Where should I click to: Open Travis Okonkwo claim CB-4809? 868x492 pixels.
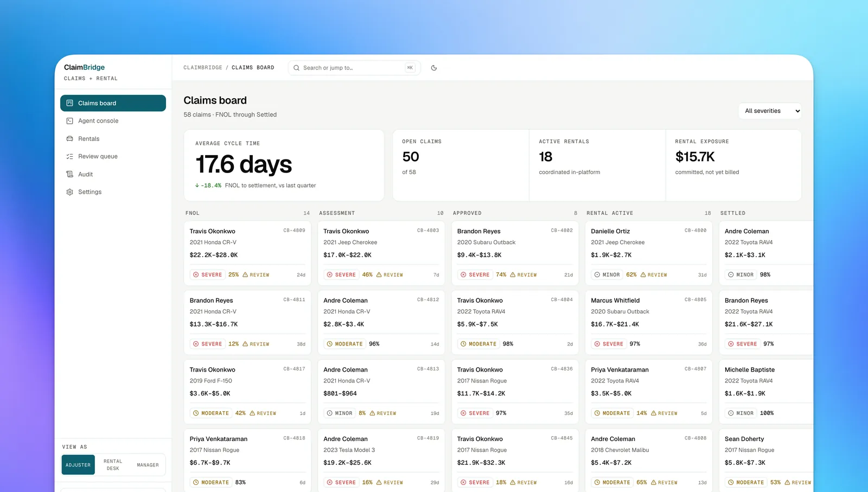tap(247, 253)
